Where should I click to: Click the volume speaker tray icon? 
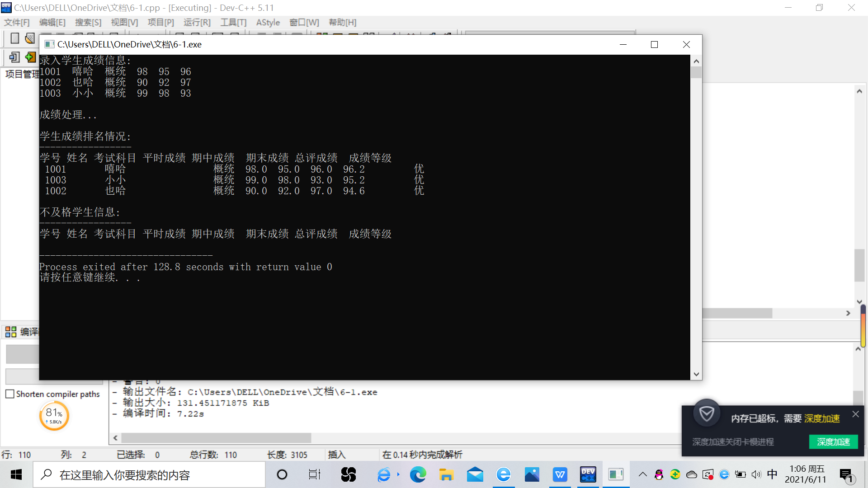click(x=756, y=474)
